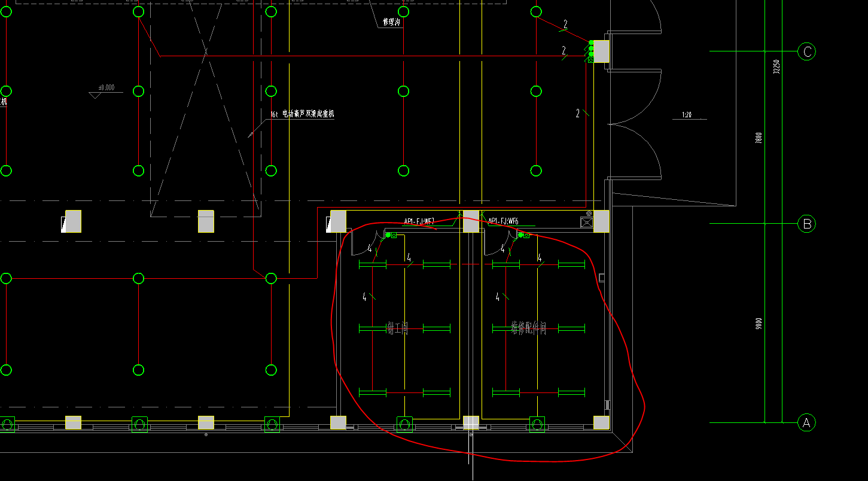Click the 维修配件间 room name text

tap(529, 328)
